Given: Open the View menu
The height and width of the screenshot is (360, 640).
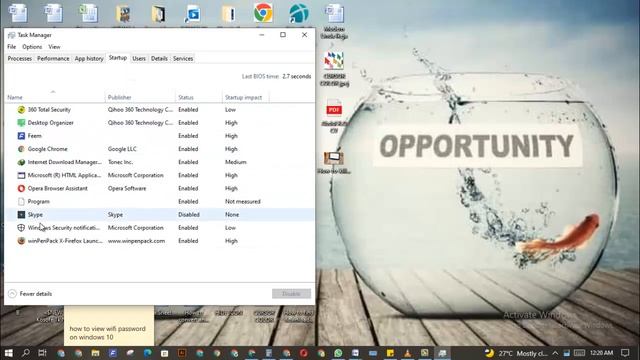Looking at the screenshot, I should (54, 47).
